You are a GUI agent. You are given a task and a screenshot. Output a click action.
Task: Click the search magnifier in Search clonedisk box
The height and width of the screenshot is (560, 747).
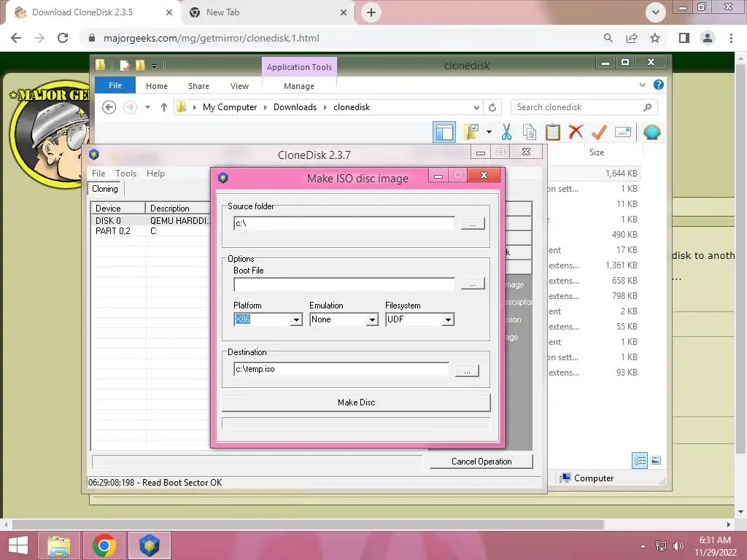(647, 107)
